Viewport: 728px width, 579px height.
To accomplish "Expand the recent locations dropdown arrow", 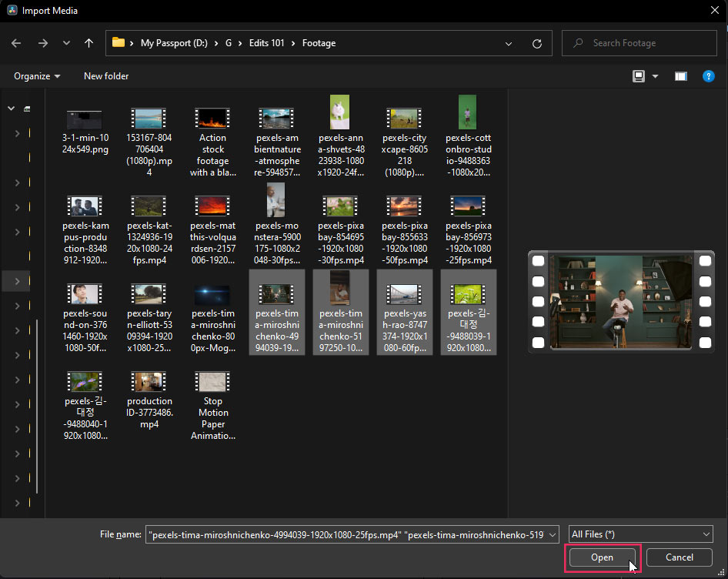I will [x=66, y=43].
